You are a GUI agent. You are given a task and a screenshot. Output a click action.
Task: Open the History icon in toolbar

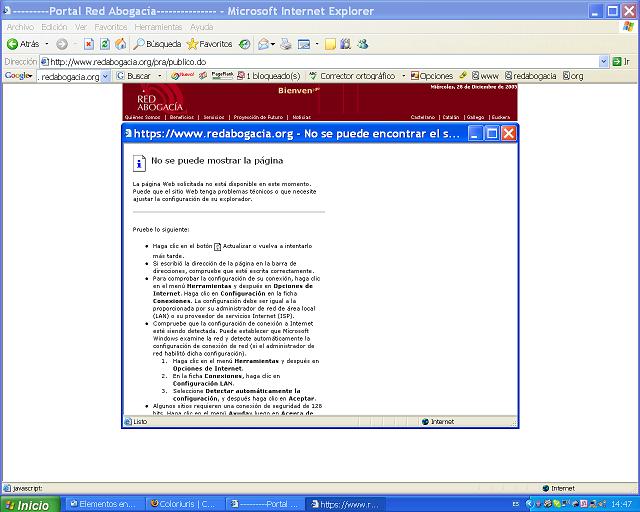pos(244,44)
